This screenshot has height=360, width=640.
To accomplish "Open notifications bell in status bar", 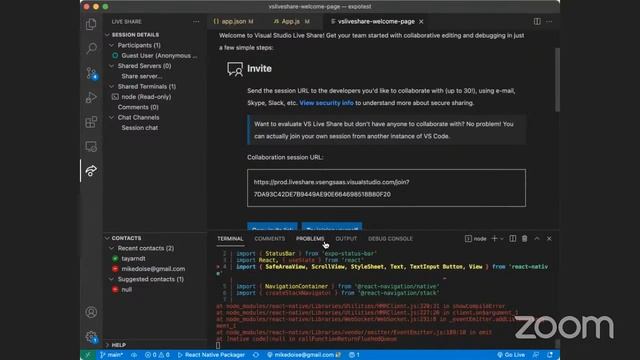I will click(x=550, y=355).
